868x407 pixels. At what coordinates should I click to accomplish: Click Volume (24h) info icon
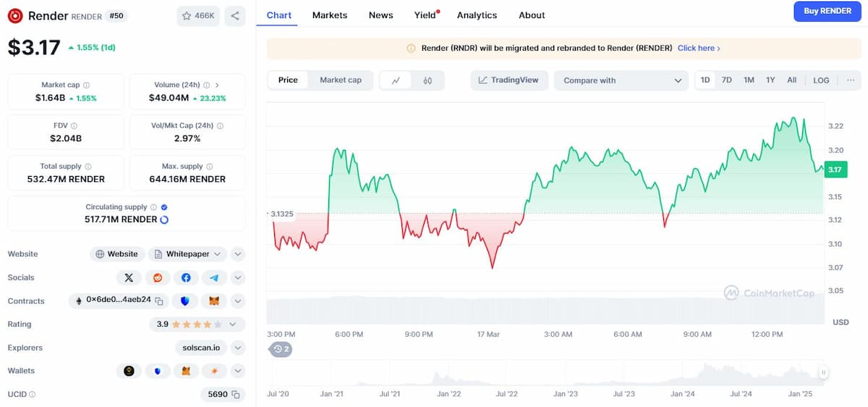[206, 85]
